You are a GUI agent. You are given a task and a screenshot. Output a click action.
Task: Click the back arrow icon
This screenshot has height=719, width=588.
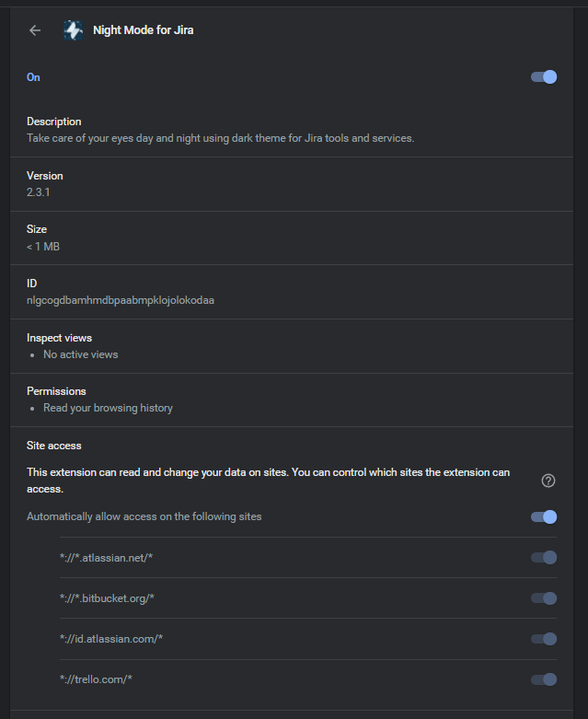[35, 30]
